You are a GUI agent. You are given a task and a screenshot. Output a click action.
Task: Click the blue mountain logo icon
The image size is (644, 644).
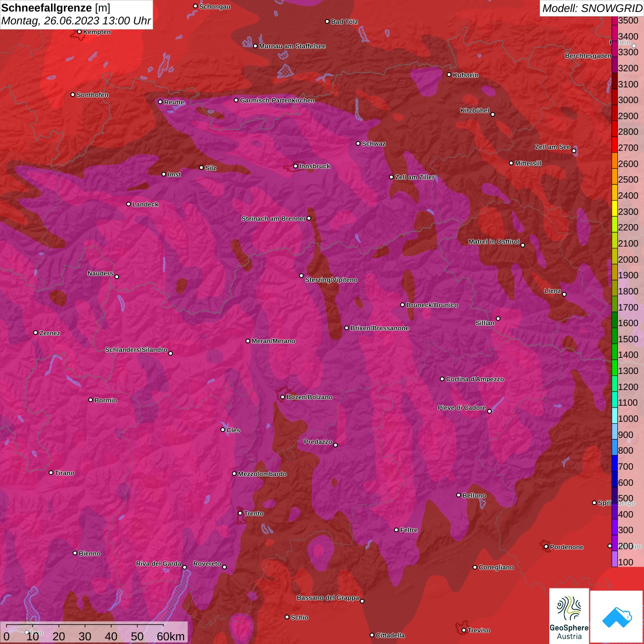(617, 617)
